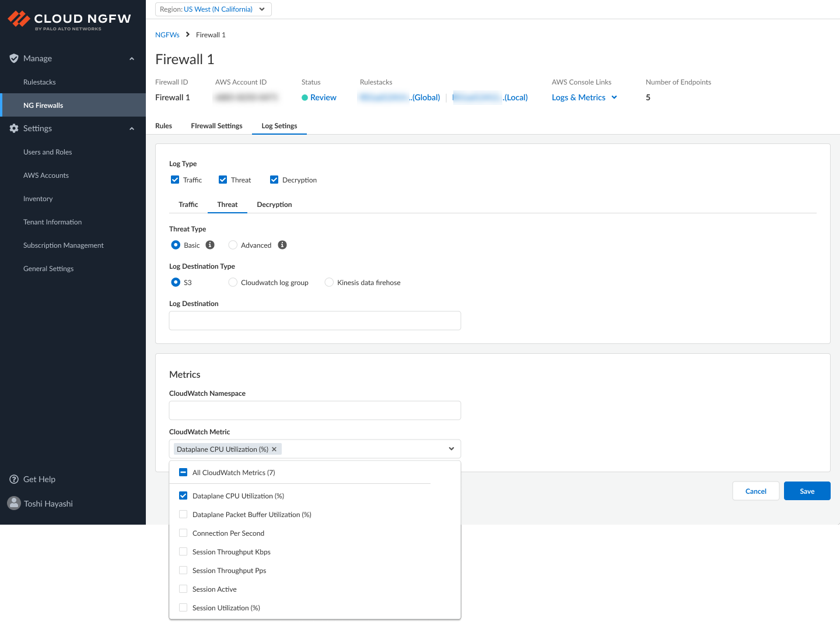Collapse the Manage sidebar section

(x=131, y=58)
